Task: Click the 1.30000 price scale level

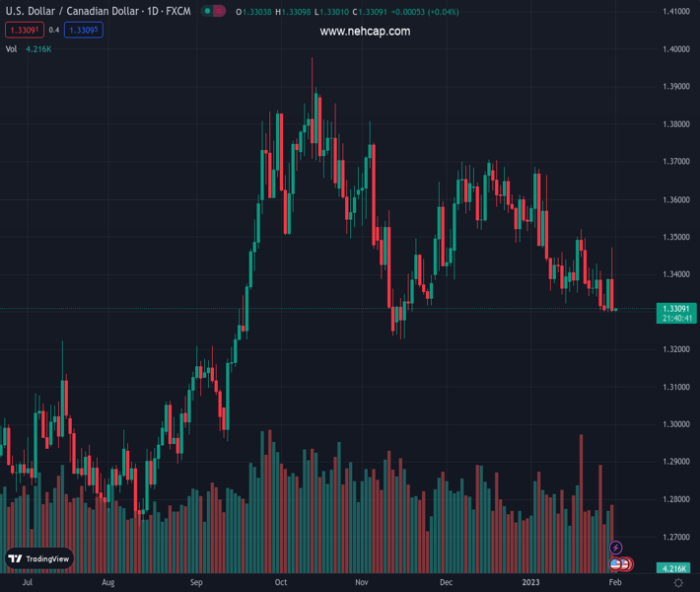Action: [675, 424]
